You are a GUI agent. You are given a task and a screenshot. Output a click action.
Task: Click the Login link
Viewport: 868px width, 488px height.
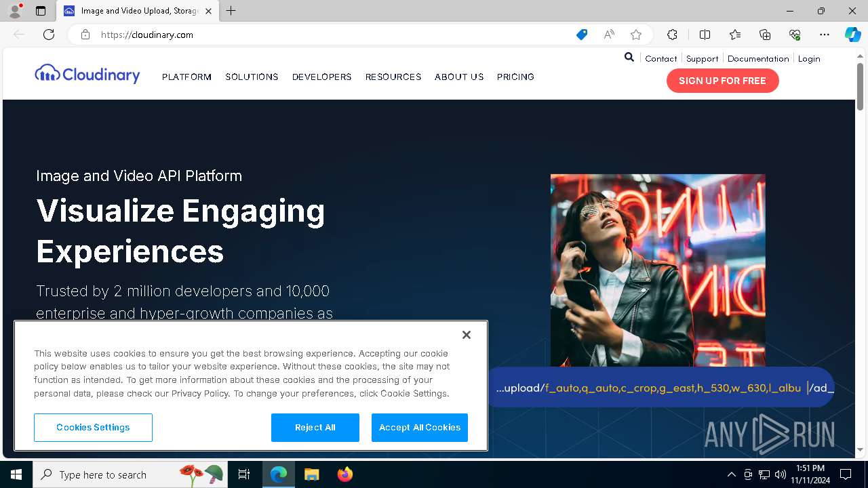(x=809, y=58)
